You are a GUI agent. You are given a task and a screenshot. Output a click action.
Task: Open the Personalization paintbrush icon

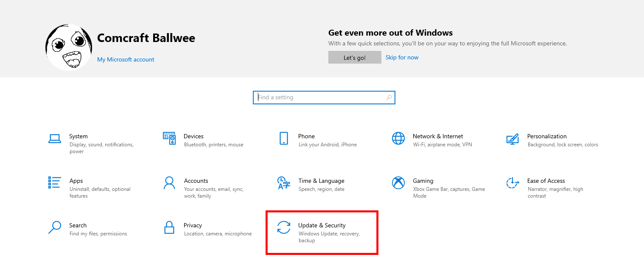coord(512,138)
